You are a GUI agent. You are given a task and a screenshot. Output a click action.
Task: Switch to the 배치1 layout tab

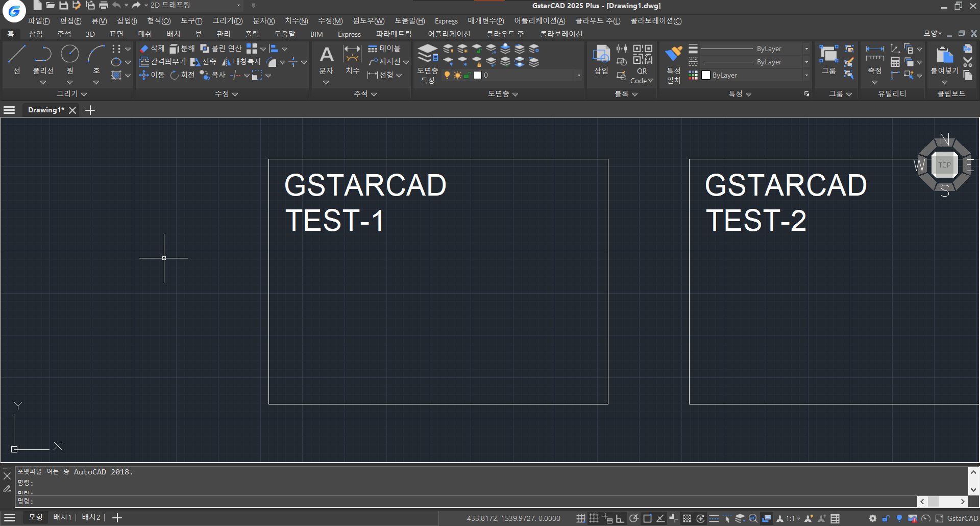(62, 517)
